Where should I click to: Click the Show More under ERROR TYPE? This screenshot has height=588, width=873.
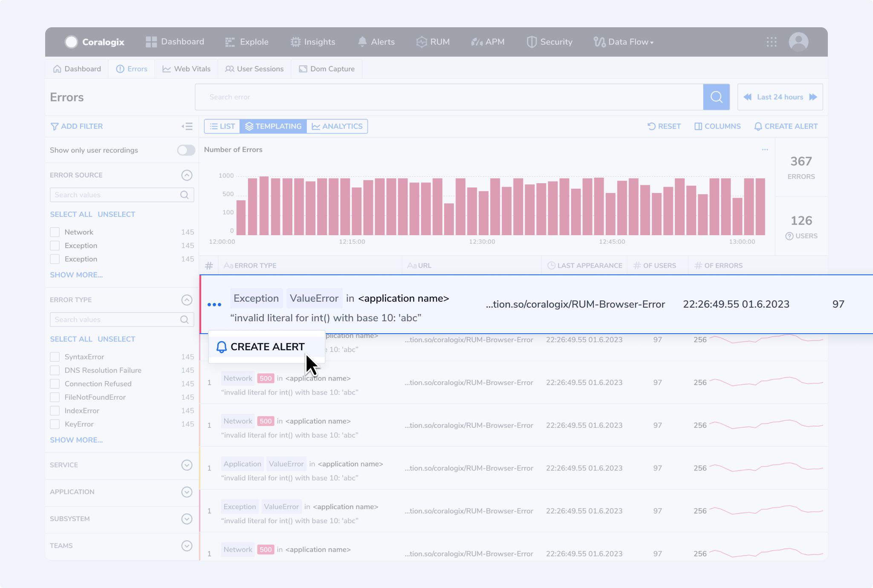pyautogui.click(x=76, y=440)
